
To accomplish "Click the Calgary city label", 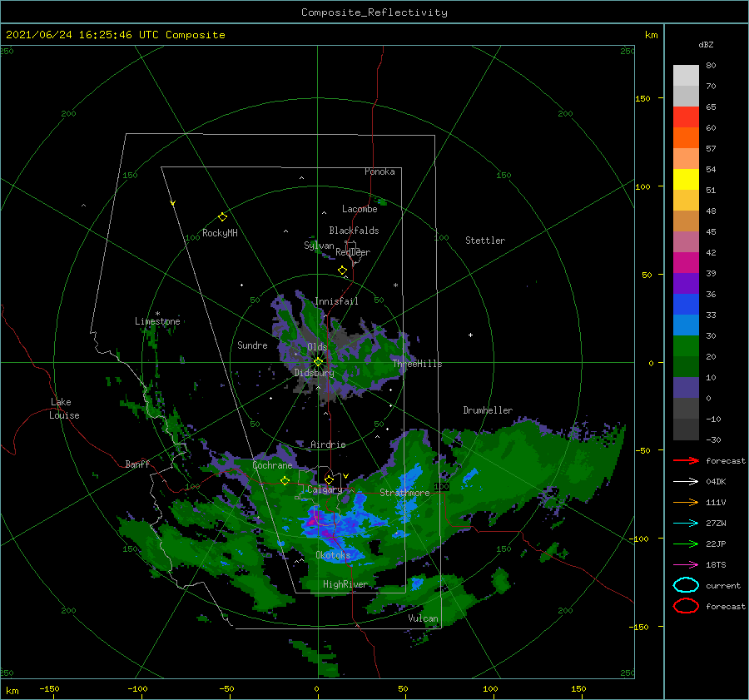I will coord(325,489).
